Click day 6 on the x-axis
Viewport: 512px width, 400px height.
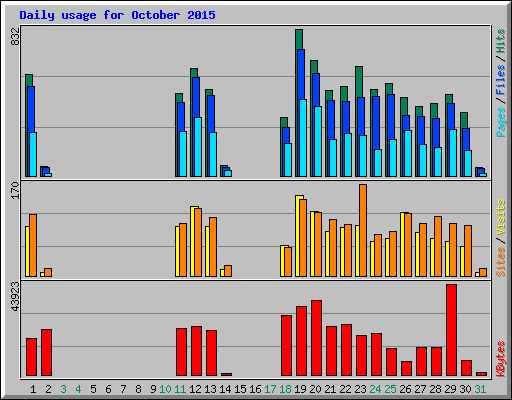click(x=108, y=389)
